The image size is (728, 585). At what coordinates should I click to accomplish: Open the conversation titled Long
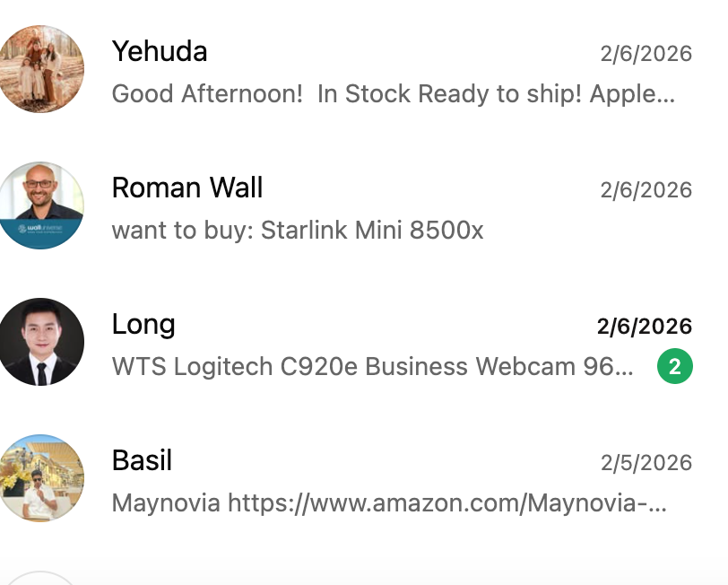coord(143,324)
